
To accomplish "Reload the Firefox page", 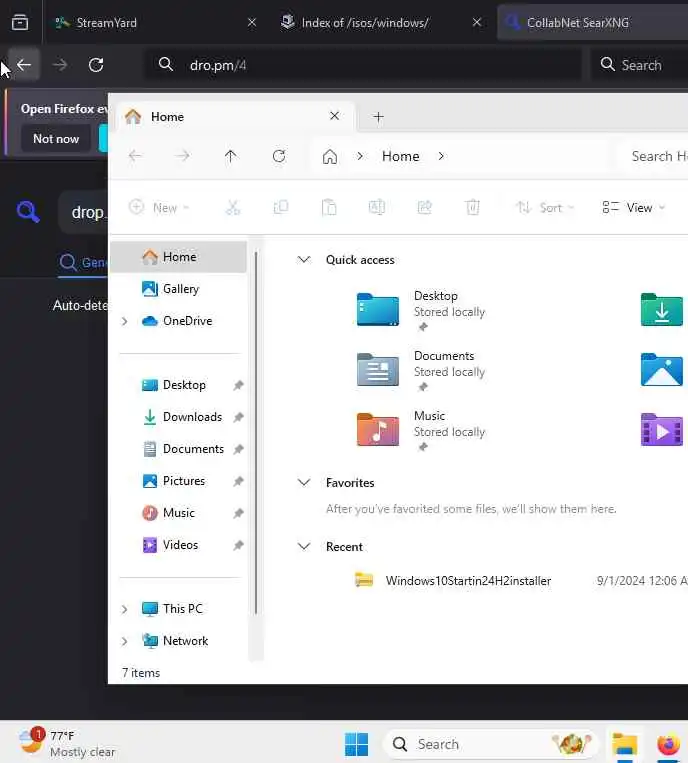I will click(x=96, y=65).
